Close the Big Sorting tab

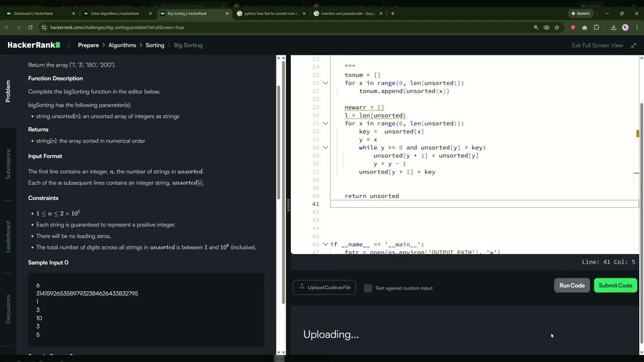tap(227, 14)
